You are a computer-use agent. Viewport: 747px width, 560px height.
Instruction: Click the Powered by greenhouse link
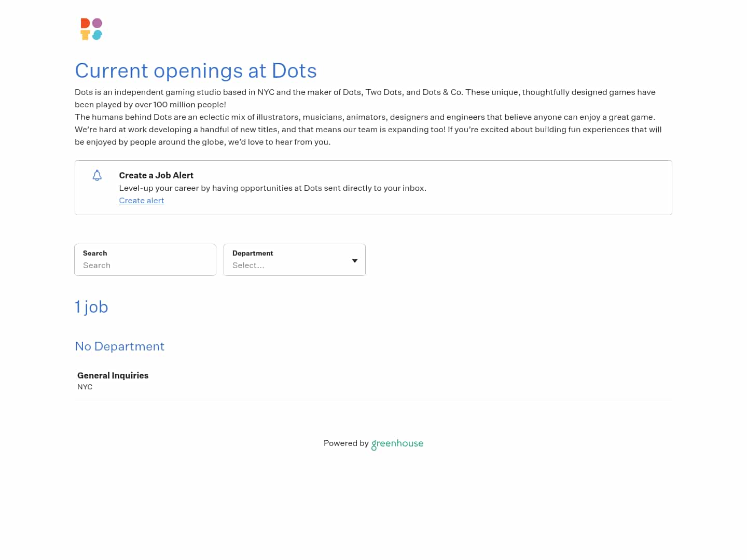tap(373, 443)
